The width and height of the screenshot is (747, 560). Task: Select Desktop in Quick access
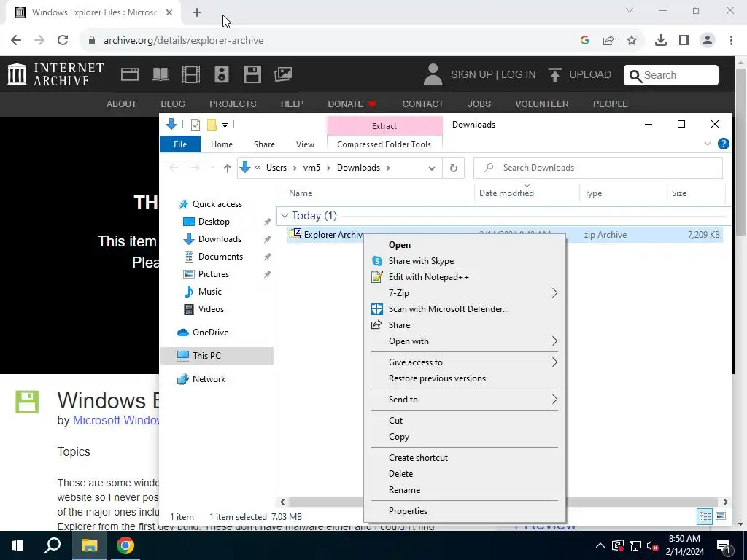[214, 222]
